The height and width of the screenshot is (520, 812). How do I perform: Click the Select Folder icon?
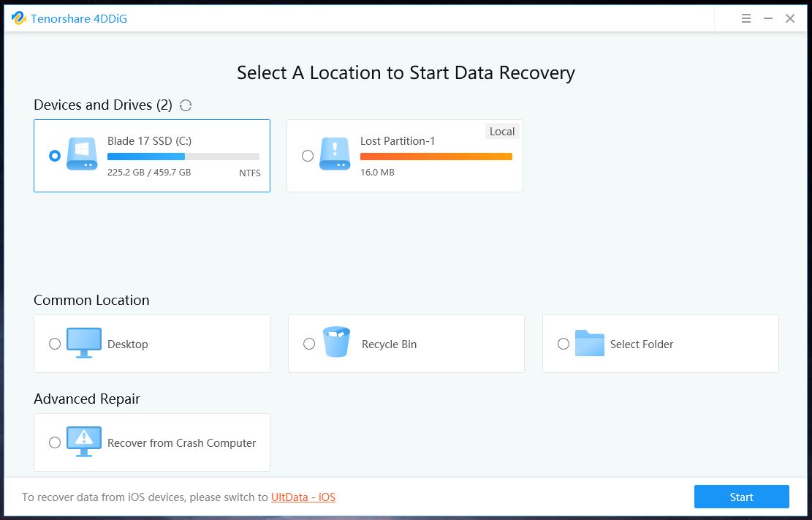point(589,343)
